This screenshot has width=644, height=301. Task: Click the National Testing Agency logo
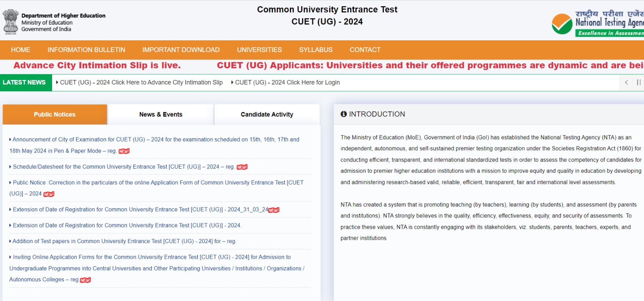pos(598,23)
